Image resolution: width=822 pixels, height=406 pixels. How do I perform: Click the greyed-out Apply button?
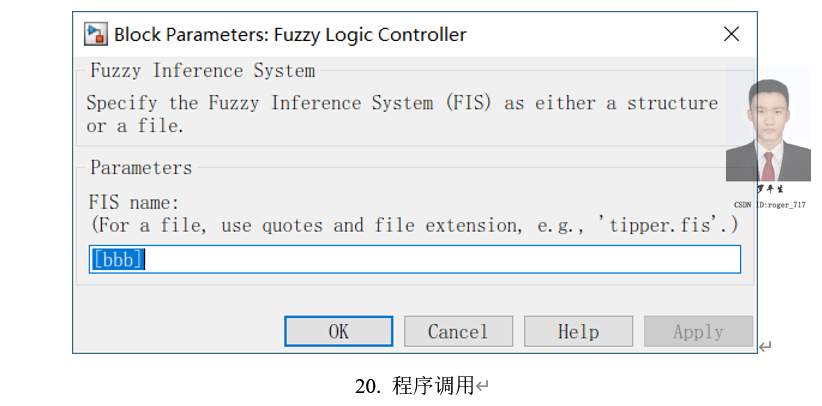point(698,332)
